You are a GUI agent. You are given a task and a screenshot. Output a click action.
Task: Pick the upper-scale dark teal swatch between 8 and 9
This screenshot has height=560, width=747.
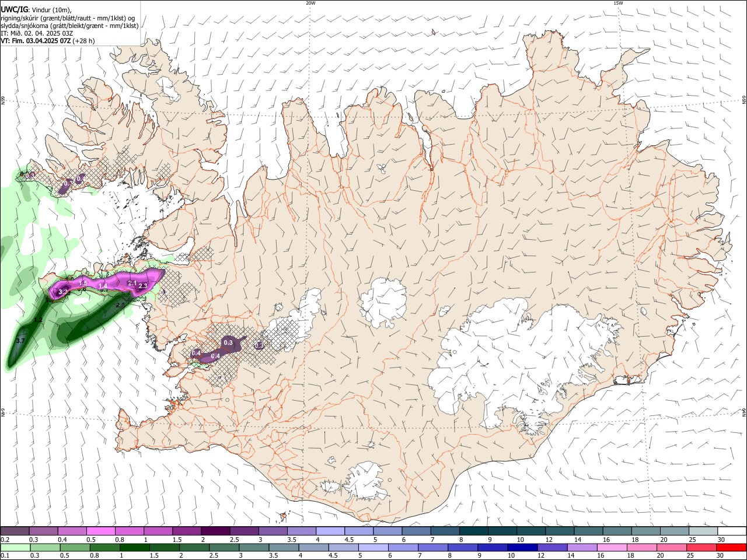coord(473,531)
